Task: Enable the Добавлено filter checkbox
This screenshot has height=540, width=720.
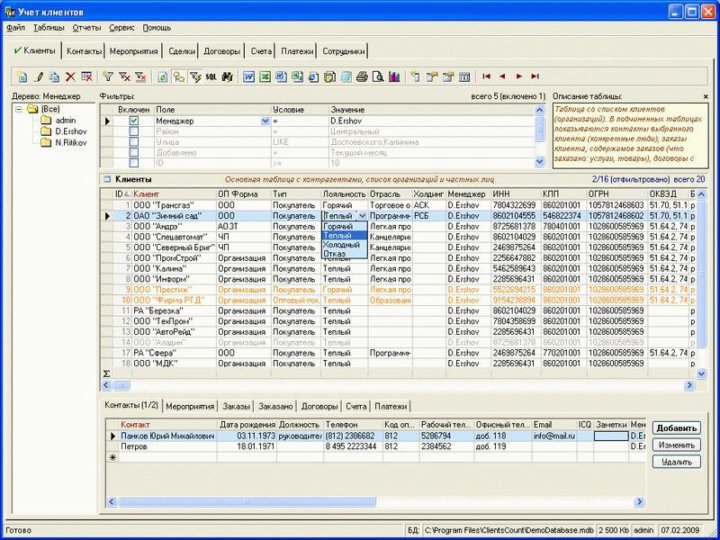Action: coord(134,153)
